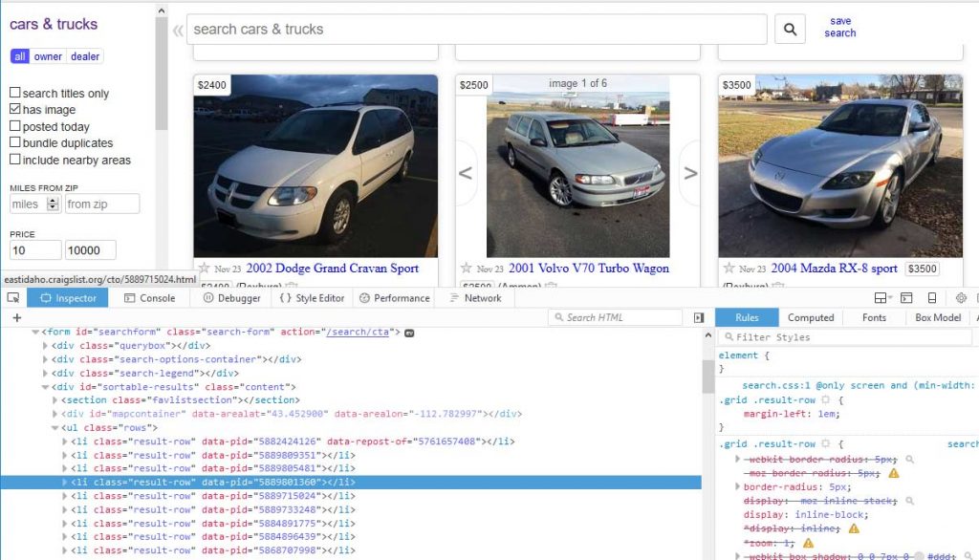The width and height of the screenshot is (979, 560).
Task: Favorite the 2002 Dodge Grand Cravan star
Action: (x=203, y=269)
